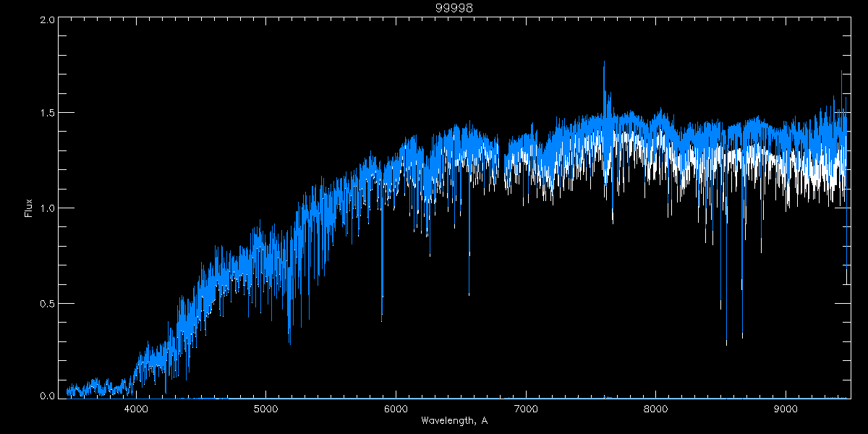Click the 2.0 flux tick label

pos(48,20)
